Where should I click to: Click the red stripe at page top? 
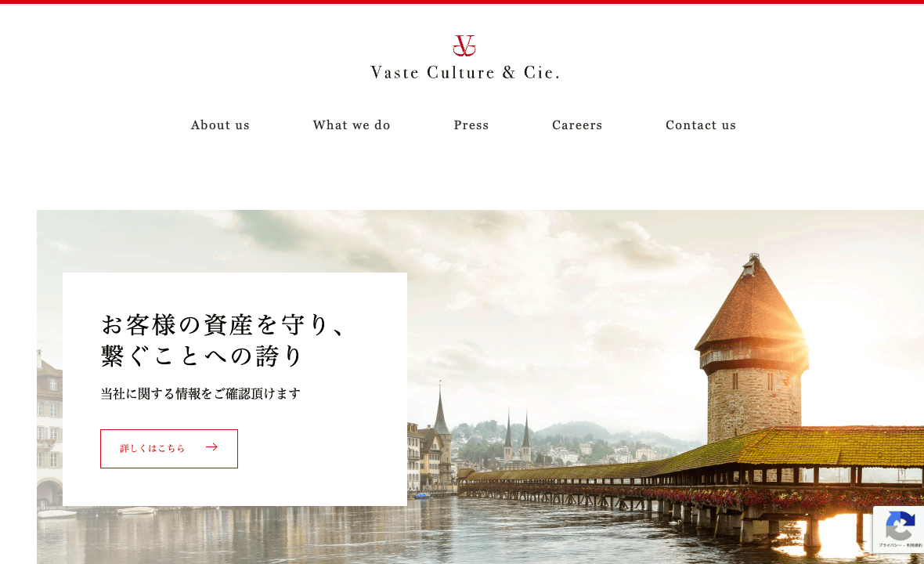click(462, 2)
